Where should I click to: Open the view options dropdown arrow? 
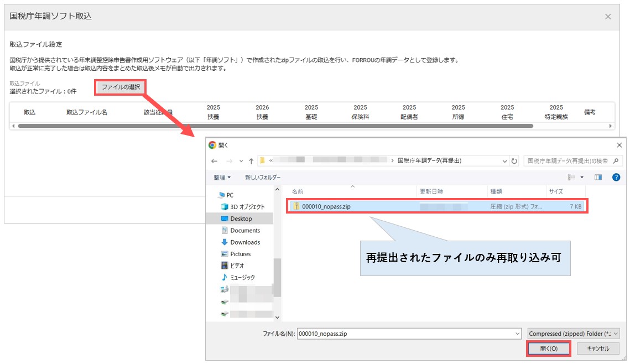[x=582, y=177]
